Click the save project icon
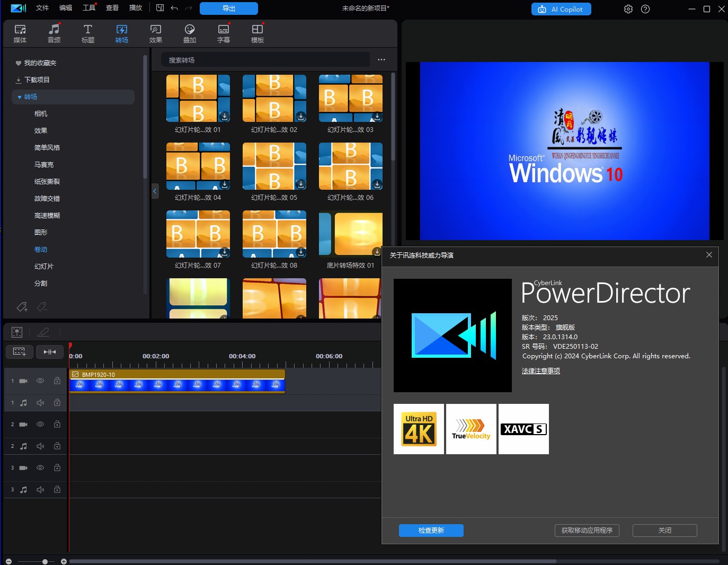 [160, 8]
